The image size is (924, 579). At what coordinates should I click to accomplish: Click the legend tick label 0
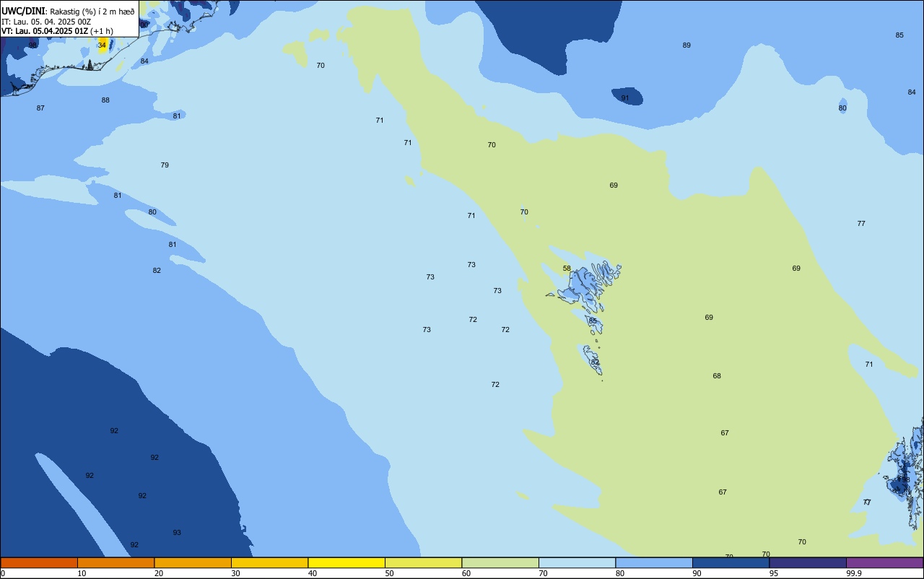[3, 573]
